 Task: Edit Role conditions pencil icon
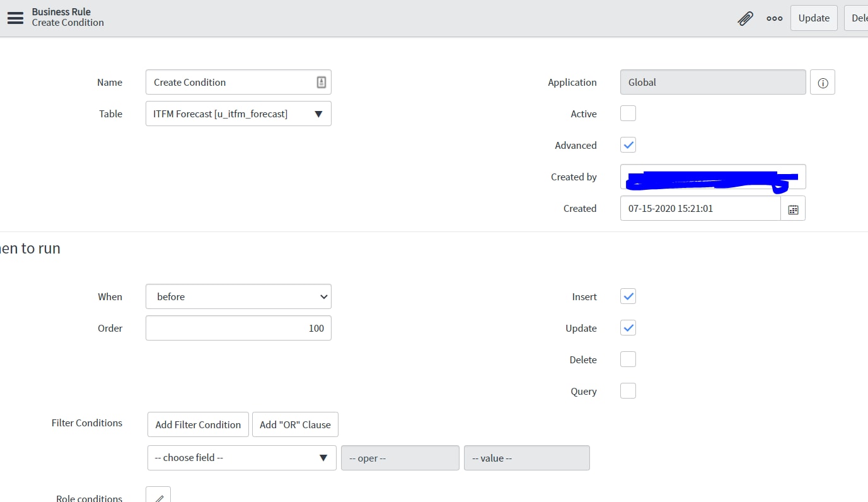tap(158, 496)
